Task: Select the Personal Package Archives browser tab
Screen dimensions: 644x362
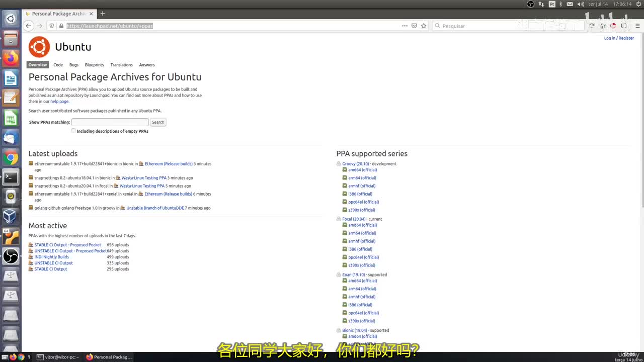Action: click(59, 14)
